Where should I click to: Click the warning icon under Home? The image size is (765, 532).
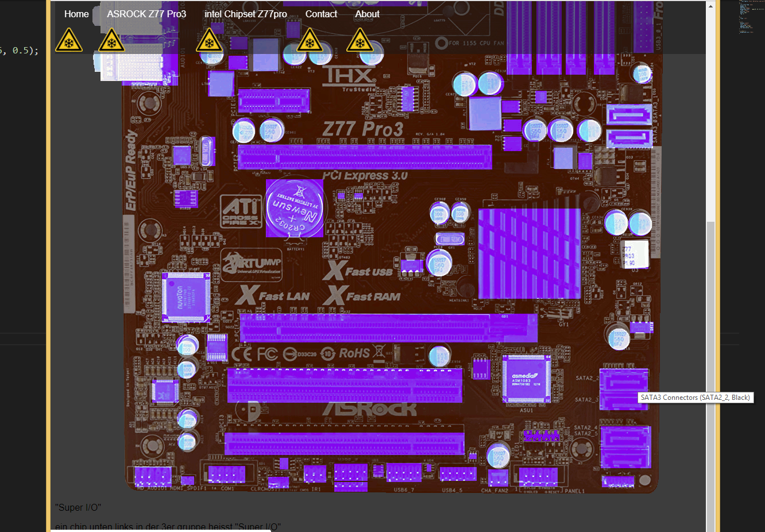[x=69, y=41]
